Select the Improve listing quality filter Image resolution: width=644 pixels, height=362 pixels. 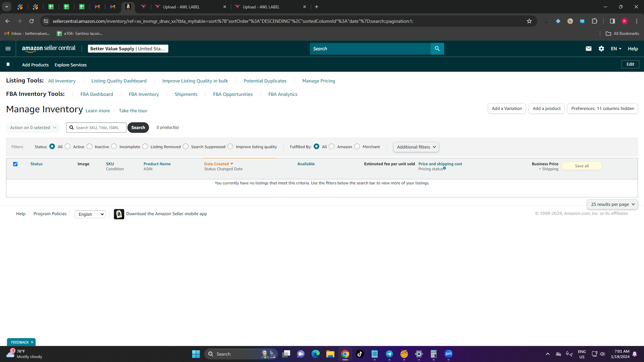[230, 146]
